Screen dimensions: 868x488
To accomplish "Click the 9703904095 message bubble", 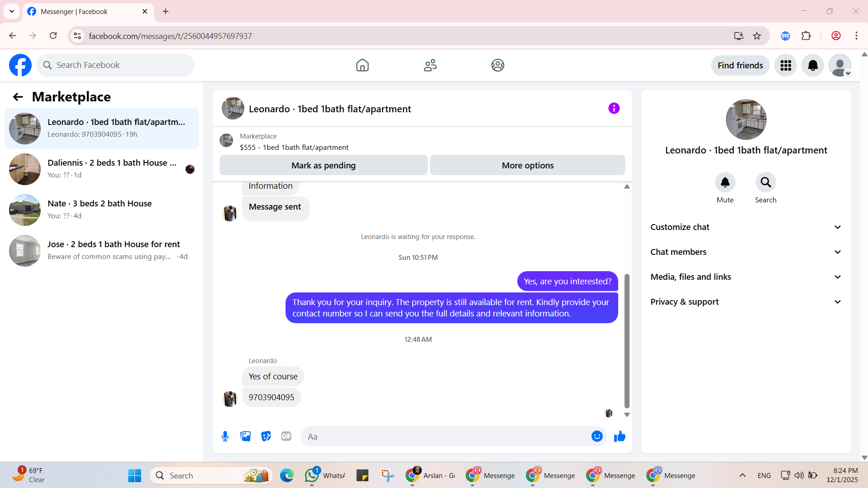I will point(272,397).
